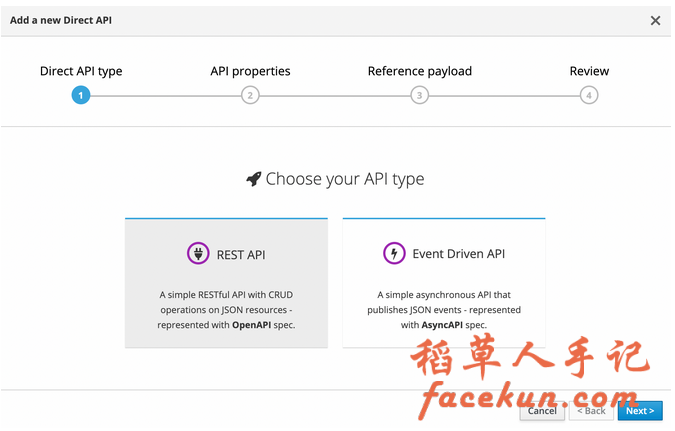The width and height of the screenshot is (675, 431).
Task: Choose the REST API card
Action: 226,283
